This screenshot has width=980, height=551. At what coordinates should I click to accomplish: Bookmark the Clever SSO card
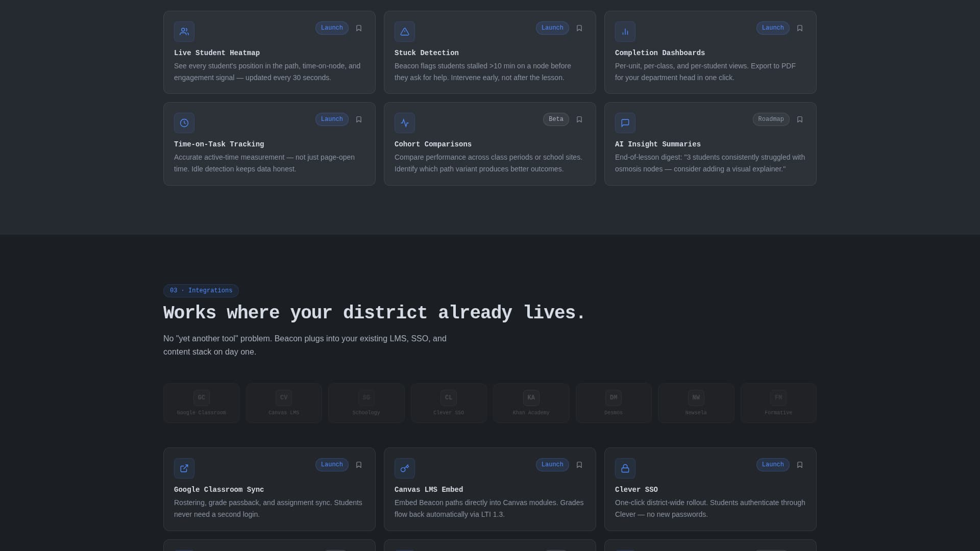pyautogui.click(x=800, y=465)
